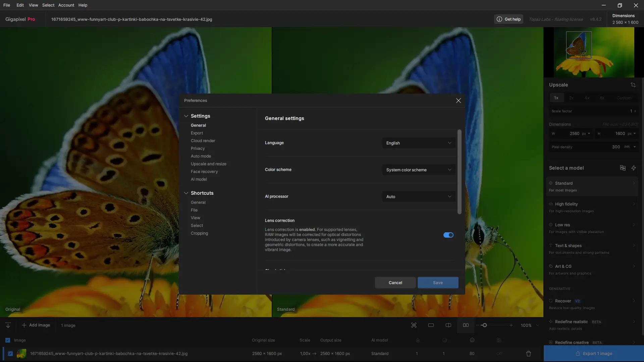The image size is (644, 362).
Task: Click the collapse image list arrow icon
Action: point(8,325)
